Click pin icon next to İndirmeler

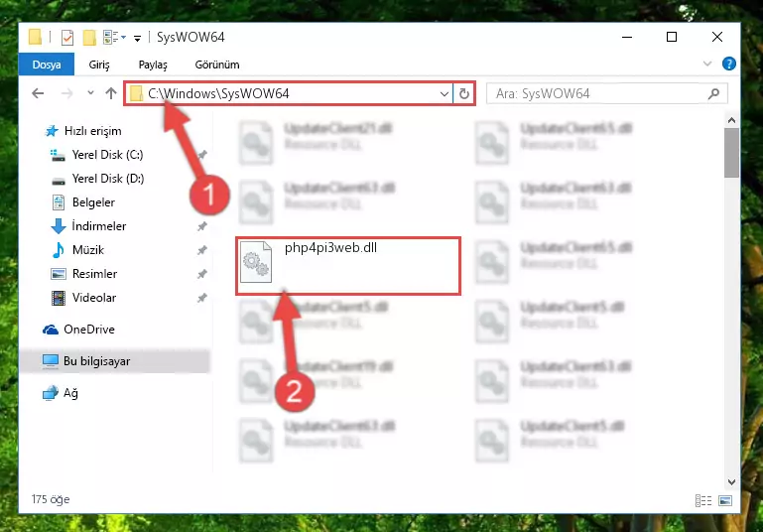(x=202, y=226)
